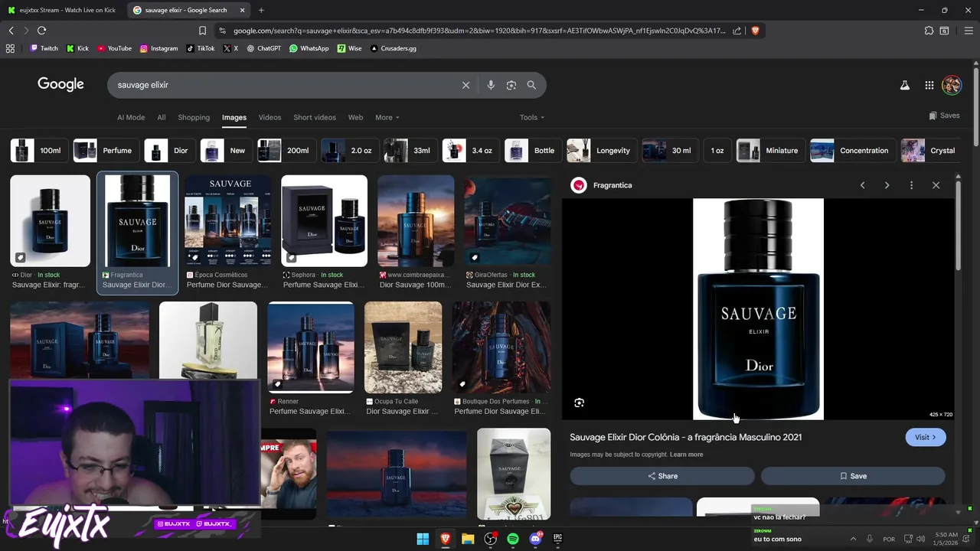Click the browser address bar URL
The image size is (980, 551).
479,31
